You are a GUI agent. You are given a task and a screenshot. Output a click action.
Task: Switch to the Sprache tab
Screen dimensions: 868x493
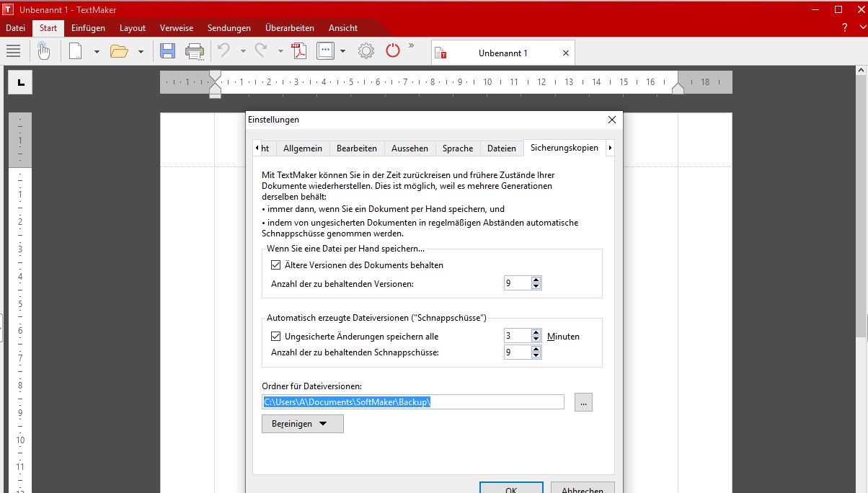(x=458, y=148)
